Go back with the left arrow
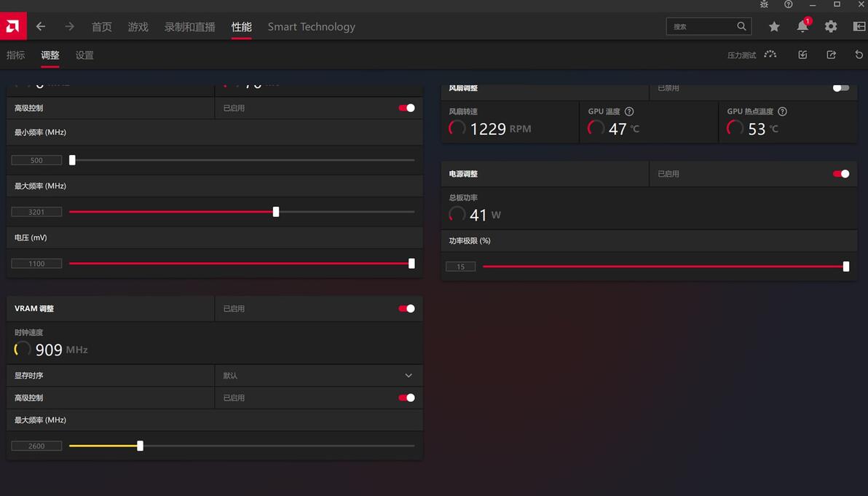The image size is (868, 496). pos(40,26)
